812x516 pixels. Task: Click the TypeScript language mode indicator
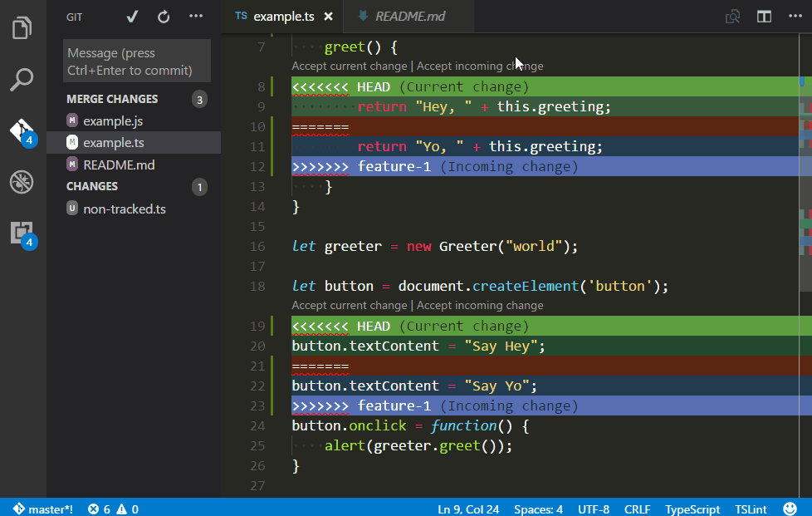(x=692, y=508)
